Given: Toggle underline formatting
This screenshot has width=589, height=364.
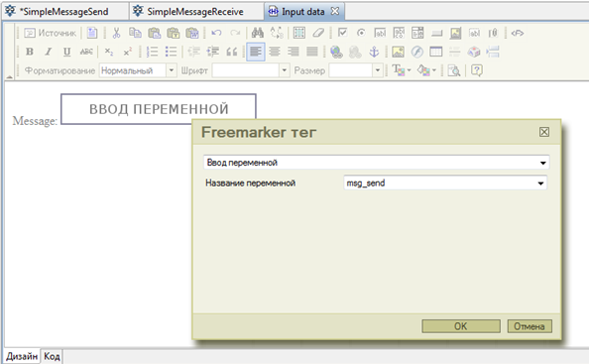Looking at the screenshot, I should coord(66,52).
